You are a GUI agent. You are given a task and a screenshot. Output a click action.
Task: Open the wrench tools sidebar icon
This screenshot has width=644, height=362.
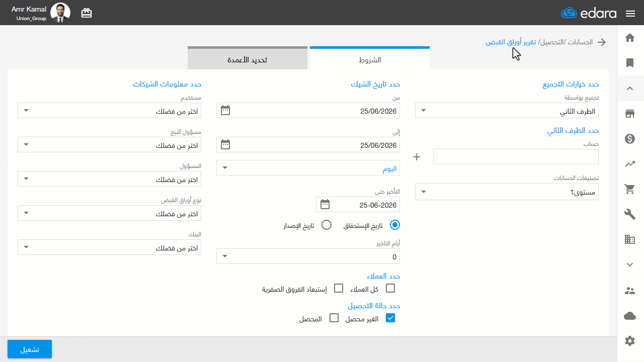pos(629,214)
